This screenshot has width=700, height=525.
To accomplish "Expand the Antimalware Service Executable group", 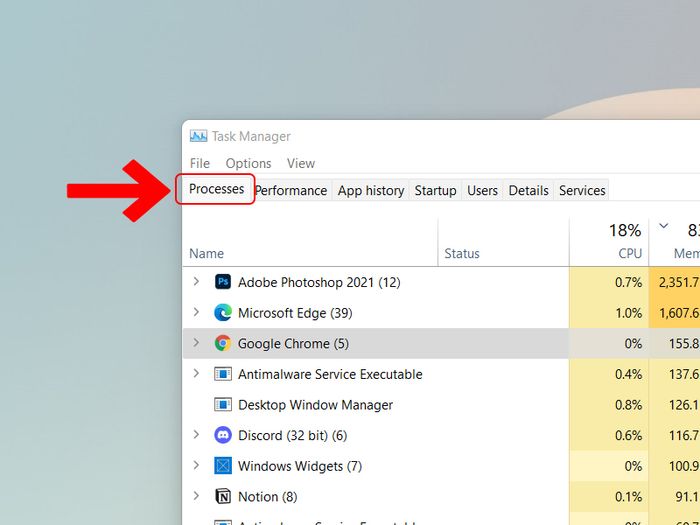I will click(x=196, y=373).
